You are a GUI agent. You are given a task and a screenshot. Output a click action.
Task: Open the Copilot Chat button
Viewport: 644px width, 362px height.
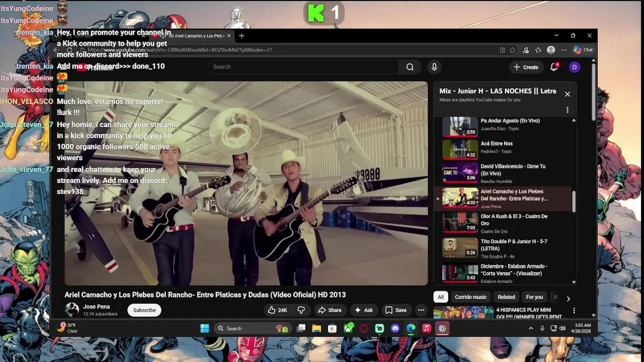coord(584,50)
